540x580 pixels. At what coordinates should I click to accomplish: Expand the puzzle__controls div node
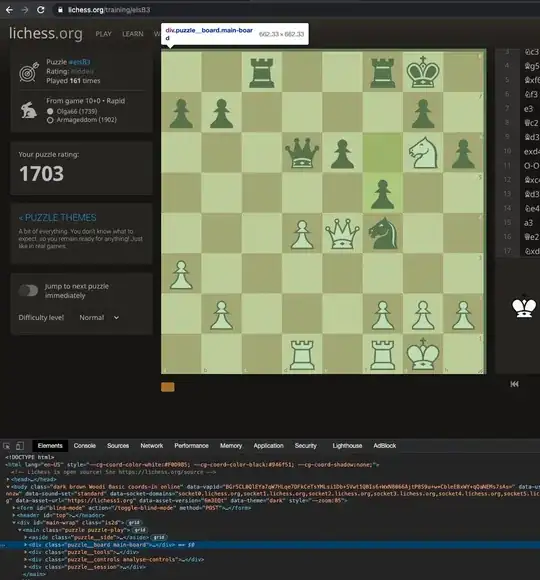coord(26,559)
